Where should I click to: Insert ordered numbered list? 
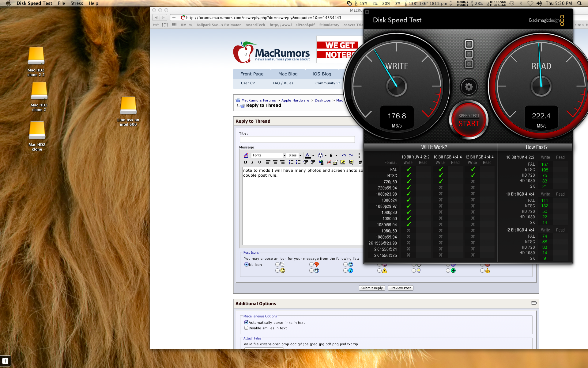(x=291, y=162)
